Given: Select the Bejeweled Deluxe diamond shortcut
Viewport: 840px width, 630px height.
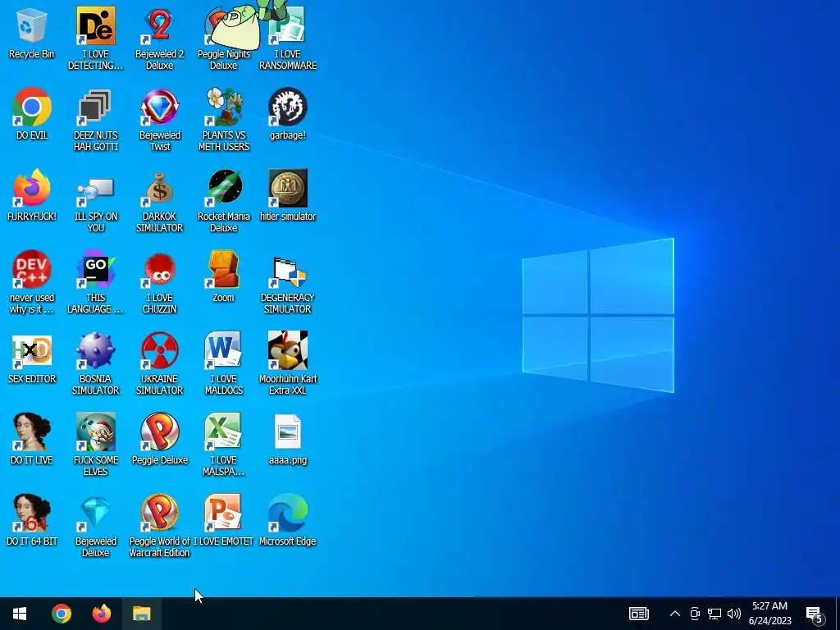Looking at the screenshot, I should click(x=95, y=526).
